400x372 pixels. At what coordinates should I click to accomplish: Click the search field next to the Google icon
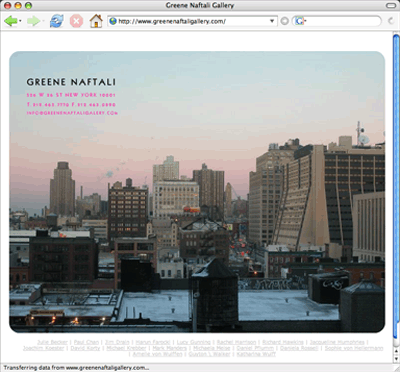point(342,21)
